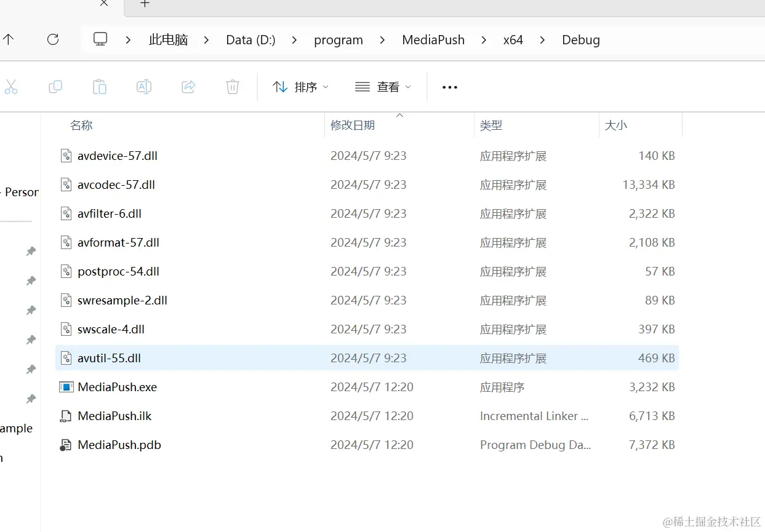Sort by 修改日期 column header
This screenshot has width=765, height=532.
tap(353, 125)
